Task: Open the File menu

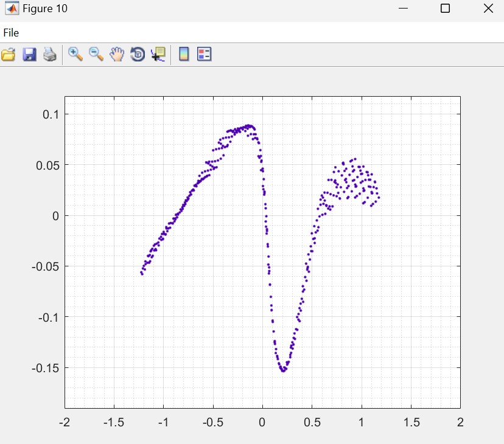Action: [x=11, y=33]
